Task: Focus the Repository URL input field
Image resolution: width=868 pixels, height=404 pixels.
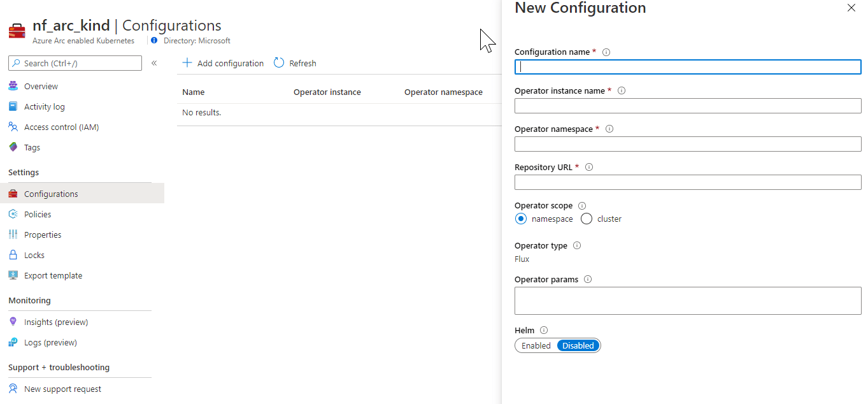Action: click(687, 182)
